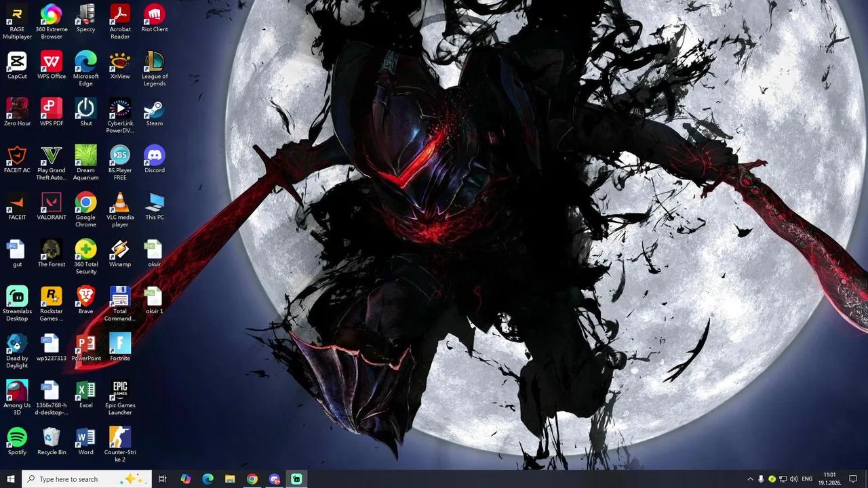The image size is (868, 488).
Task: Open Task View from the taskbar
Action: [163, 479]
